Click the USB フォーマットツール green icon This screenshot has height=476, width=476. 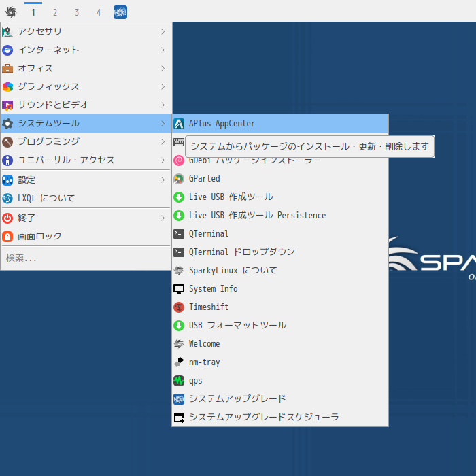click(x=179, y=326)
